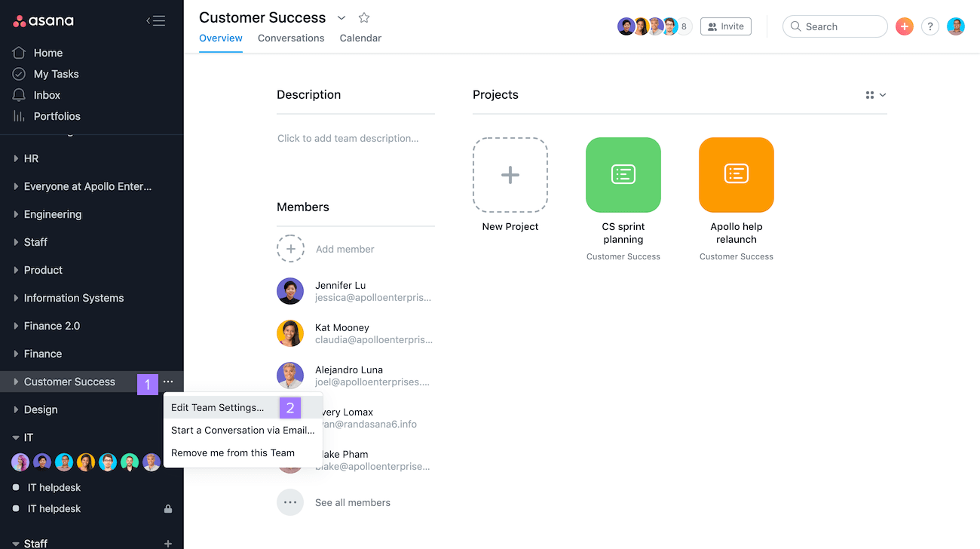The width and height of the screenshot is (980, 549).
Task: Click the three dots beside Customer Success
Action: click(x=168, y=382)
